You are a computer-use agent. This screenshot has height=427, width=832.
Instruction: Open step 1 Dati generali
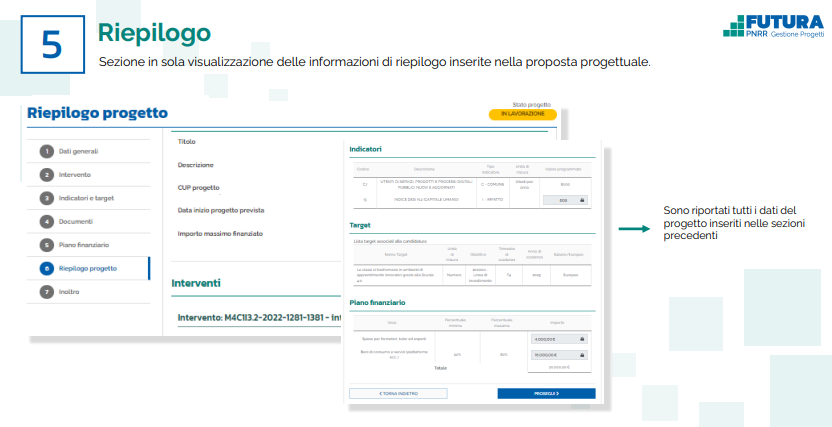(88, 151)
